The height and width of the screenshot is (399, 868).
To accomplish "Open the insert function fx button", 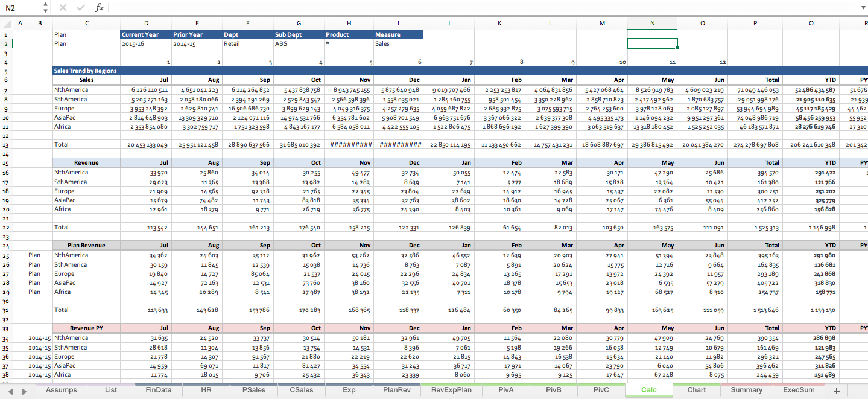I will click(100, 8).
